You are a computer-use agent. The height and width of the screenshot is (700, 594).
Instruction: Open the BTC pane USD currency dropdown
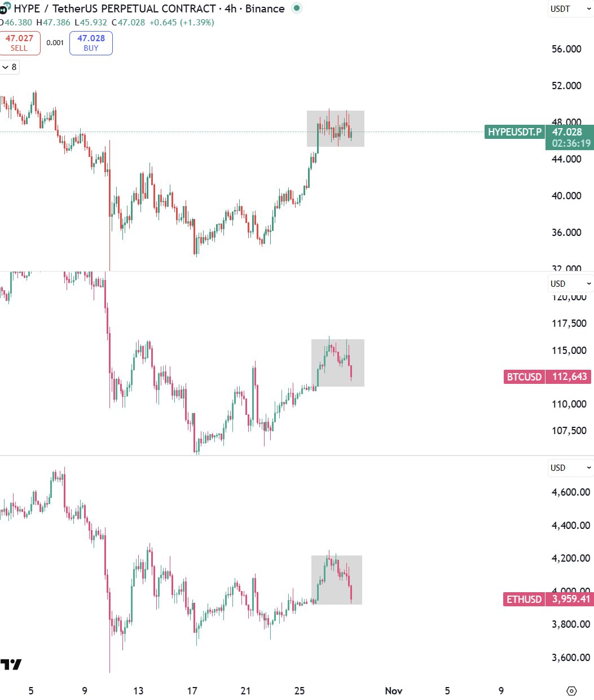pyautogui.click(x=570, y=283)
